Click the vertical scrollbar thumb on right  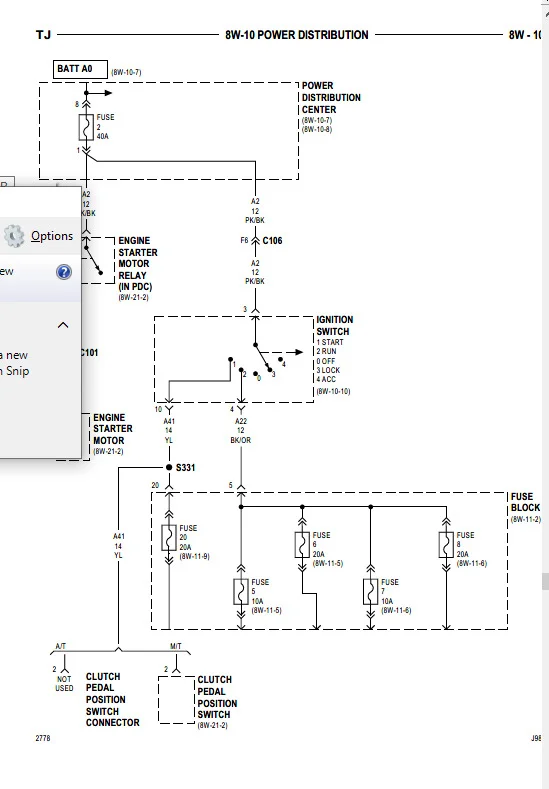pyautogui.click(x=545, y=581)
